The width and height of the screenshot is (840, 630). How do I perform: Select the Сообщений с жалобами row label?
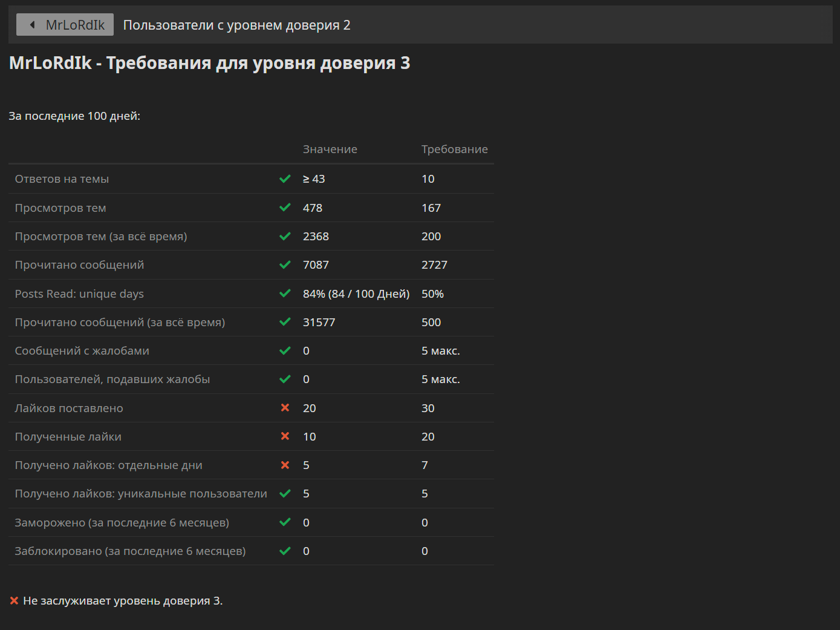(x=82, y=351)
